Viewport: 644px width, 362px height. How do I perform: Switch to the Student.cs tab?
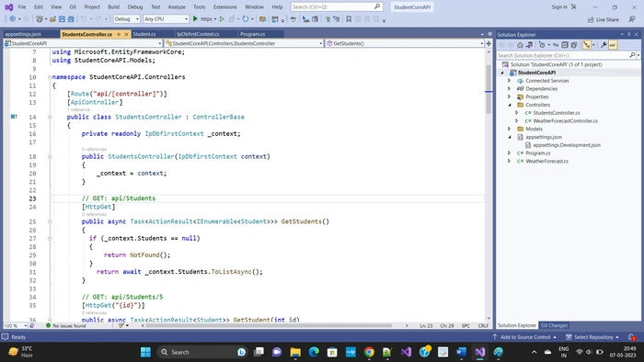tap(144, 34)
